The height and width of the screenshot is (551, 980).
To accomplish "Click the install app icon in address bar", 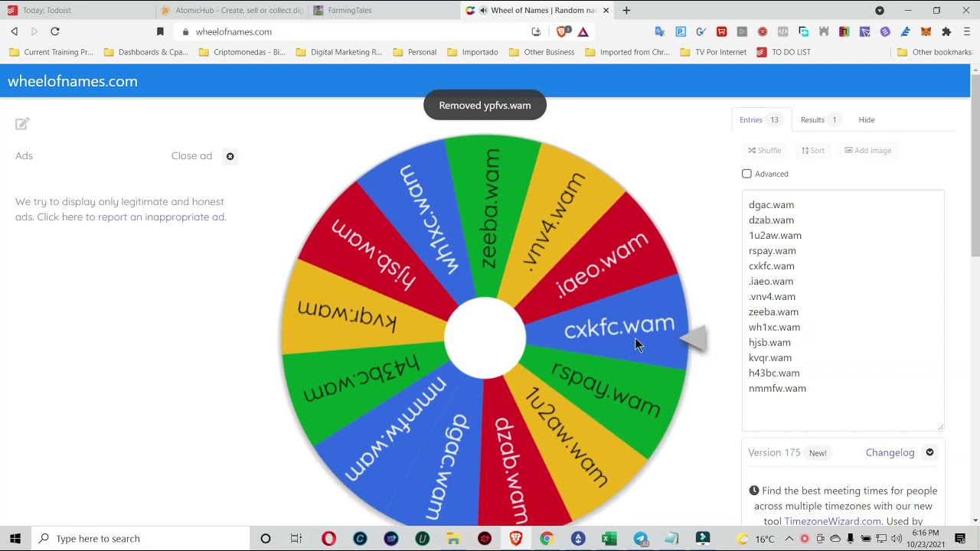I will 536,31.
